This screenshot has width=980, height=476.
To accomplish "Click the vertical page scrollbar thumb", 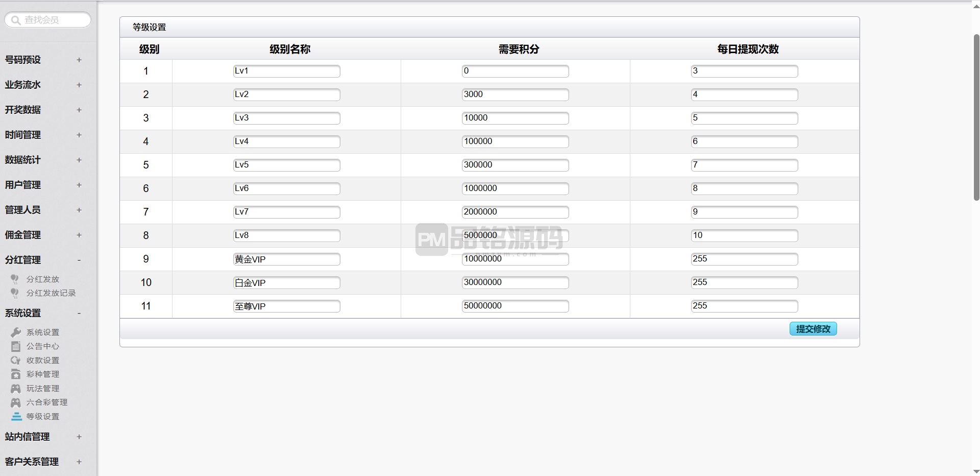I will (976, 117).
